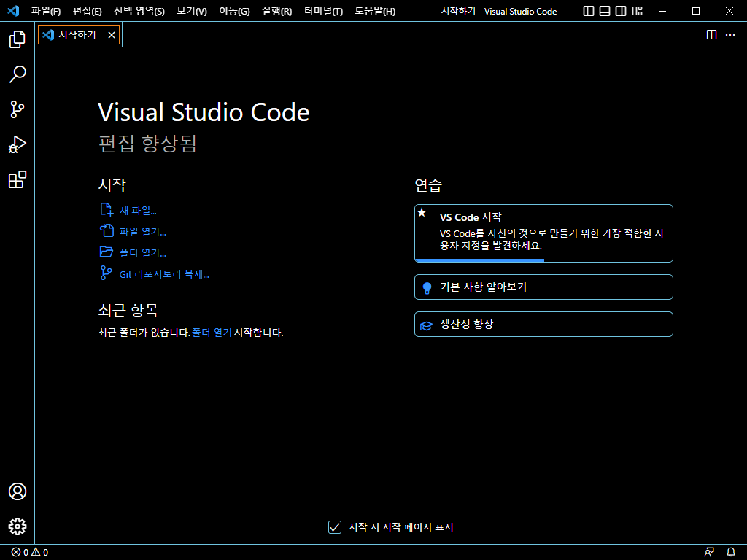Image resolution: width=747 pixels, height=560 pixels.
Task: Open the VS Code 시작 walkthrough card
Action: point(543,233)
